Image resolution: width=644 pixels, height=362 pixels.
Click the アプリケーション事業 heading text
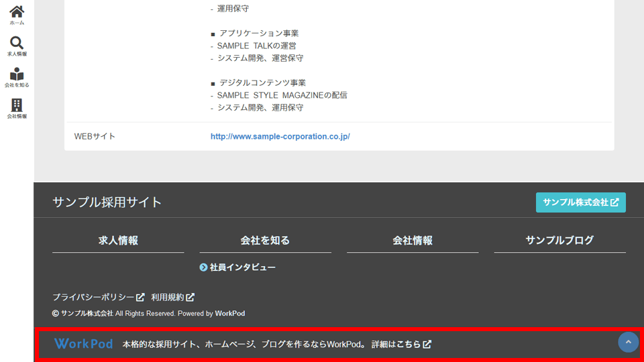[x=259, y=34]
